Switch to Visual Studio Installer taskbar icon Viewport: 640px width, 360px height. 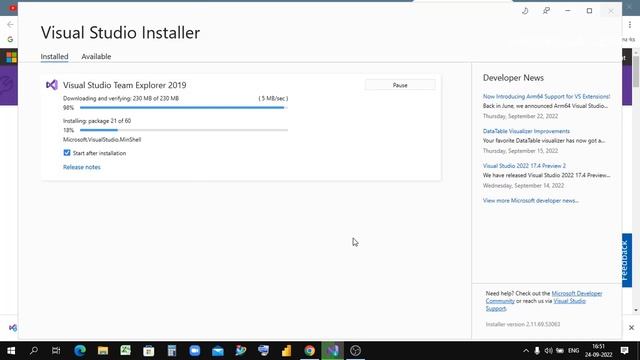332,351
